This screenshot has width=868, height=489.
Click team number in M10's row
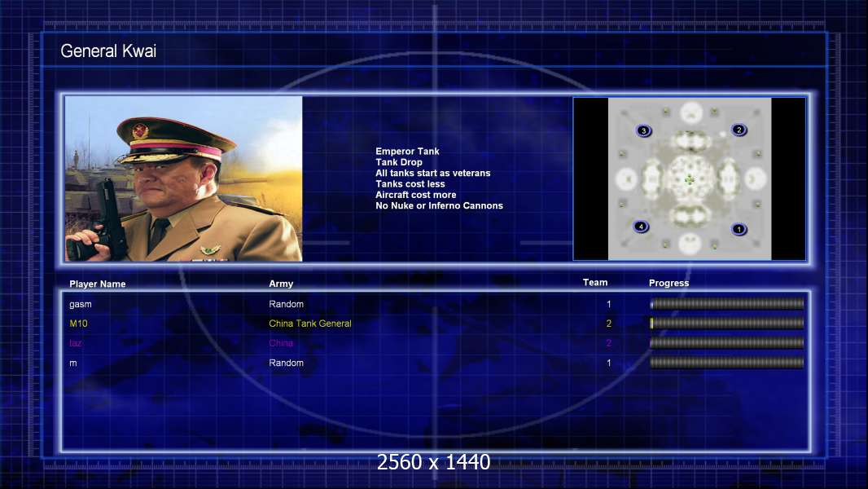coord(609,324)
